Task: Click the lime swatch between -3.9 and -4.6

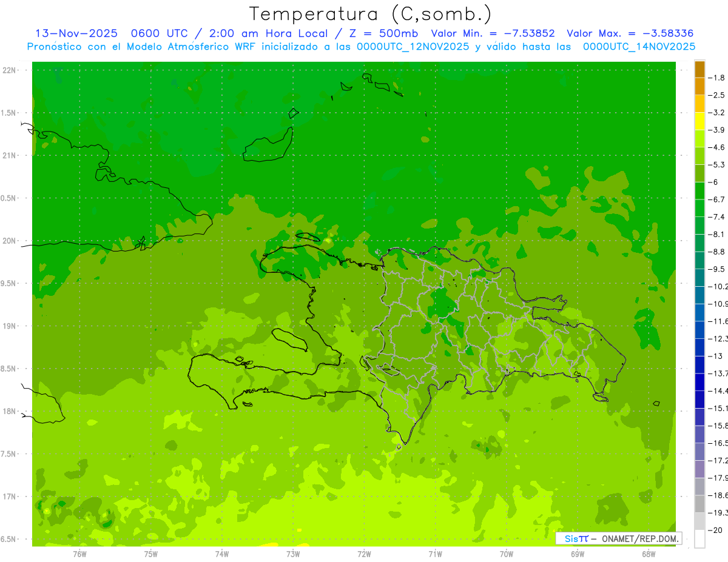Action: click(x=699, y=139)
